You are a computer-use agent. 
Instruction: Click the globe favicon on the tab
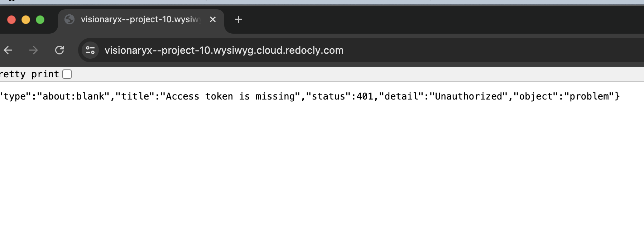coord(69,19)
